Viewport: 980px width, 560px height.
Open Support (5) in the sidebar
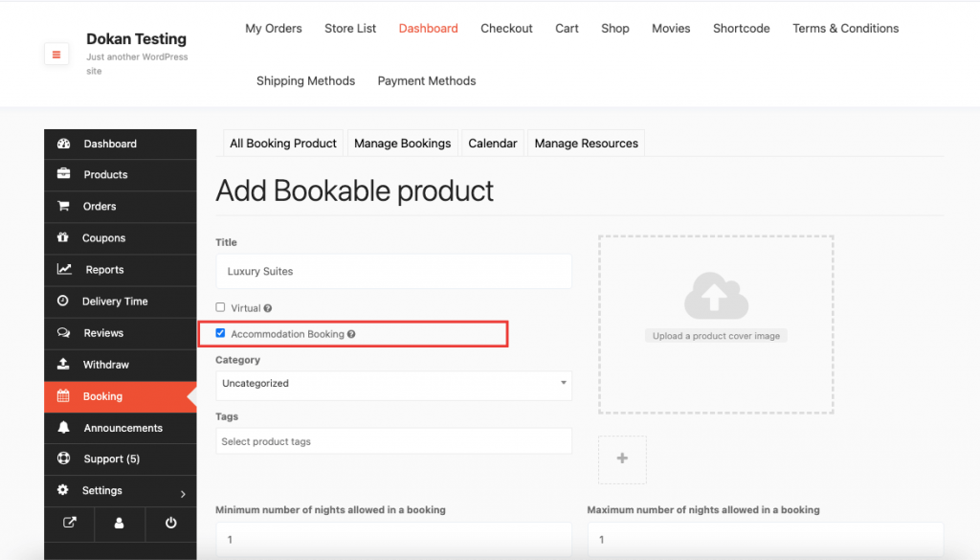120,459
